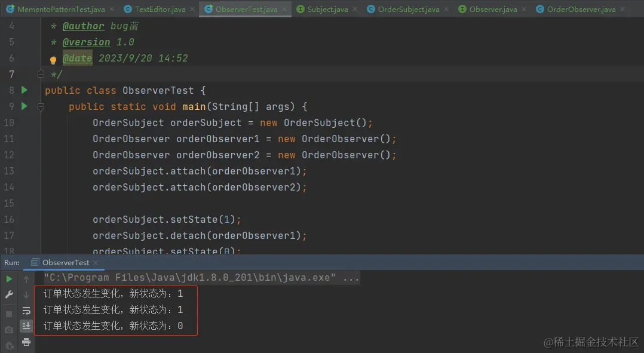The width and height of the screenshot is (644, 353).
Task: Click the @version Javadoc tag
Action: (86, 42)
